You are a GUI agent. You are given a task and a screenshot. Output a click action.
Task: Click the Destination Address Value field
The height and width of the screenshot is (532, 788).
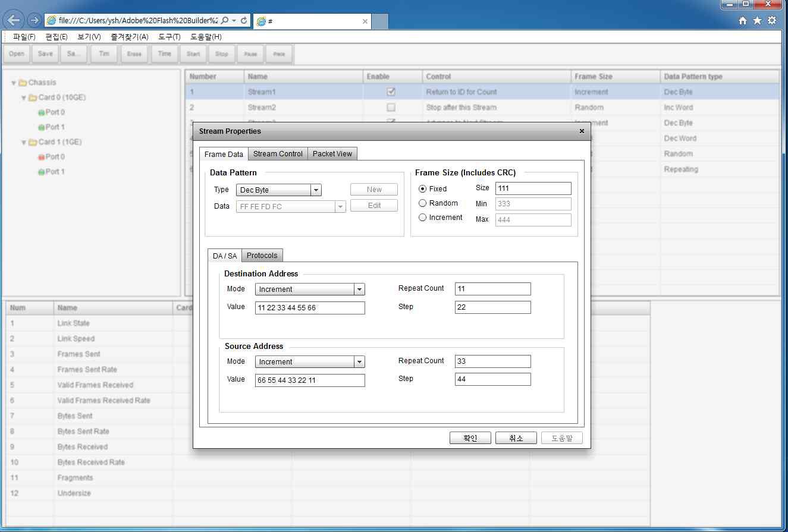[310, 307]
